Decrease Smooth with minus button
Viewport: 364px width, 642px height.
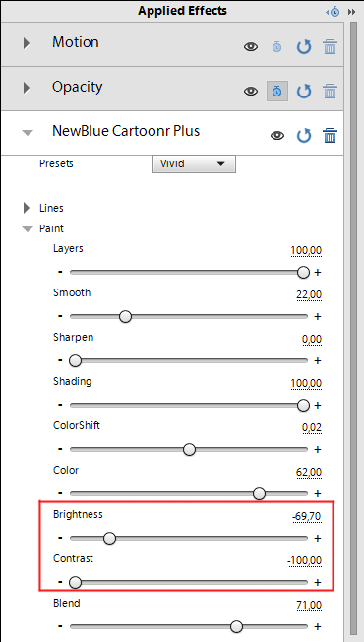(x=60, y=316)
